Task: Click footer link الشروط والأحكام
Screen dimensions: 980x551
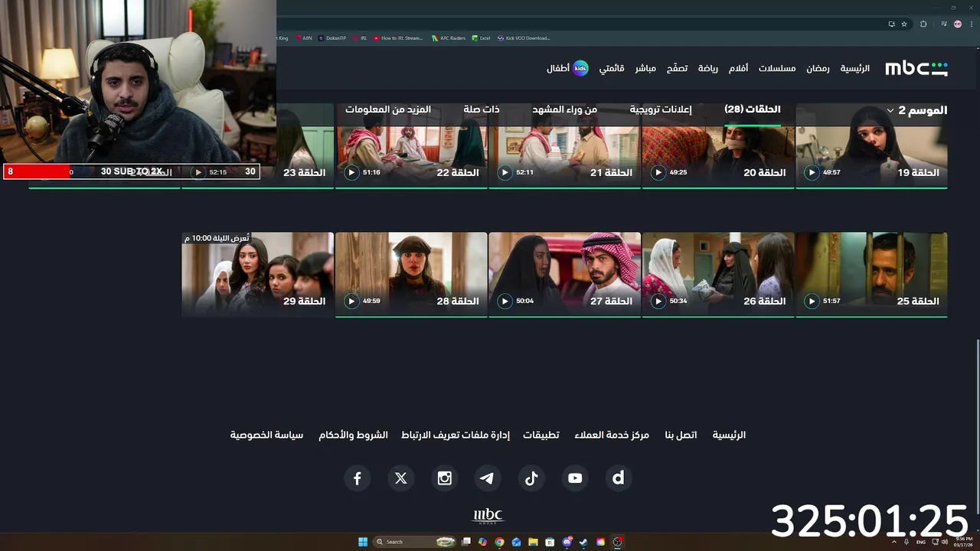Action: 353,435
